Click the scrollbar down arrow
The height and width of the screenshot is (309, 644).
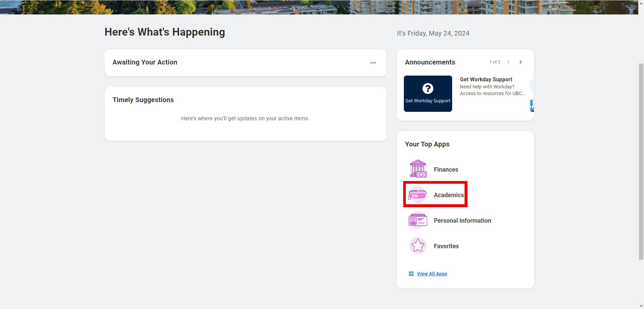[641, 306]
